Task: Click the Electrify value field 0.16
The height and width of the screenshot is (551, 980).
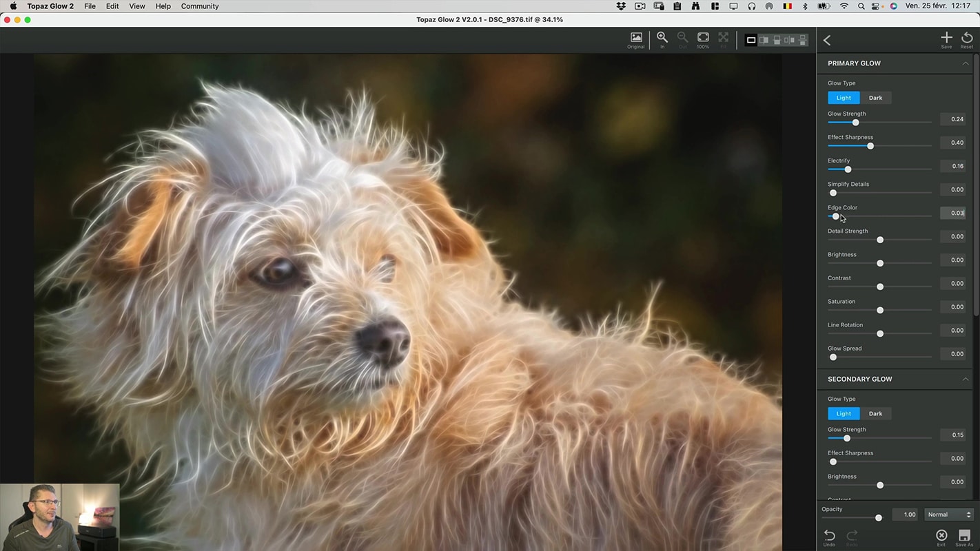Action: (x=953, y=166)
